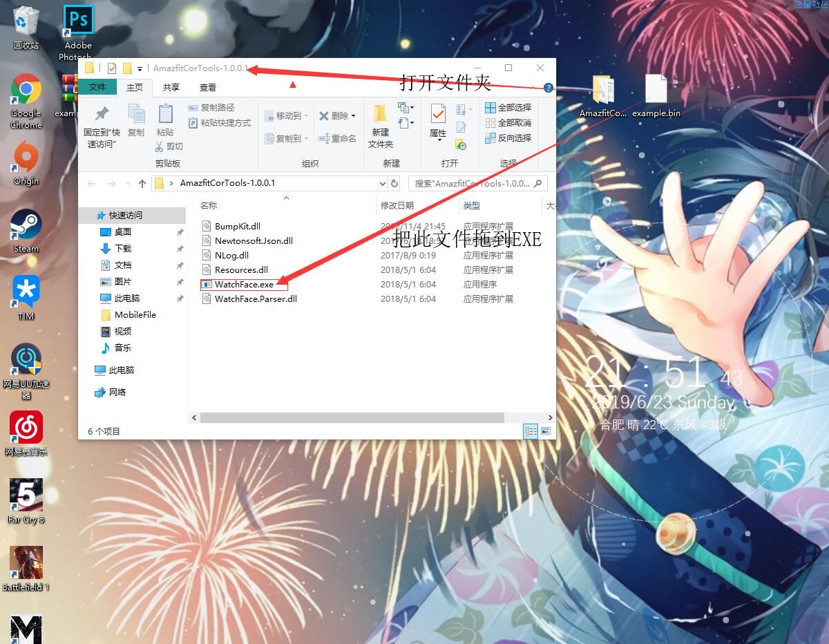The image size is (829, 644).
Task: Switch to the View (查看) tab
Action: pos(207,87)
